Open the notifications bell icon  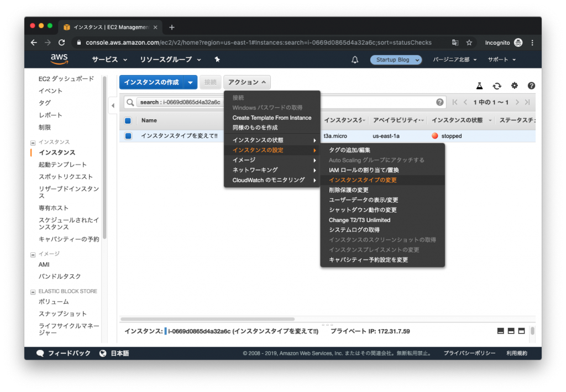coord(355,60)
